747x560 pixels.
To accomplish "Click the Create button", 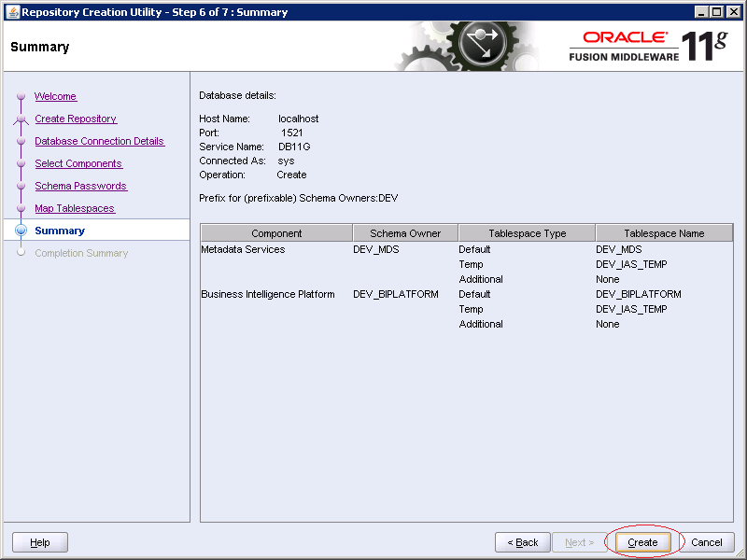I will [642, 542].
